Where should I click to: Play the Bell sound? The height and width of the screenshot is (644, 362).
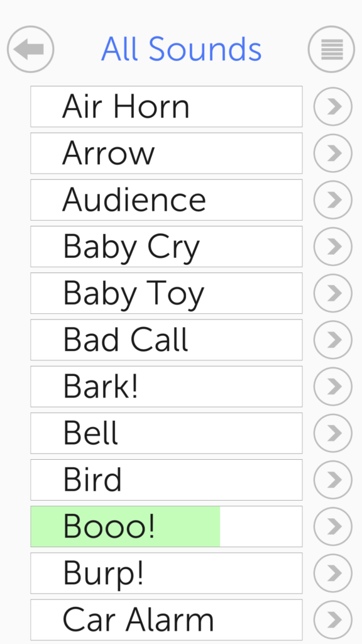coord(166,433)
